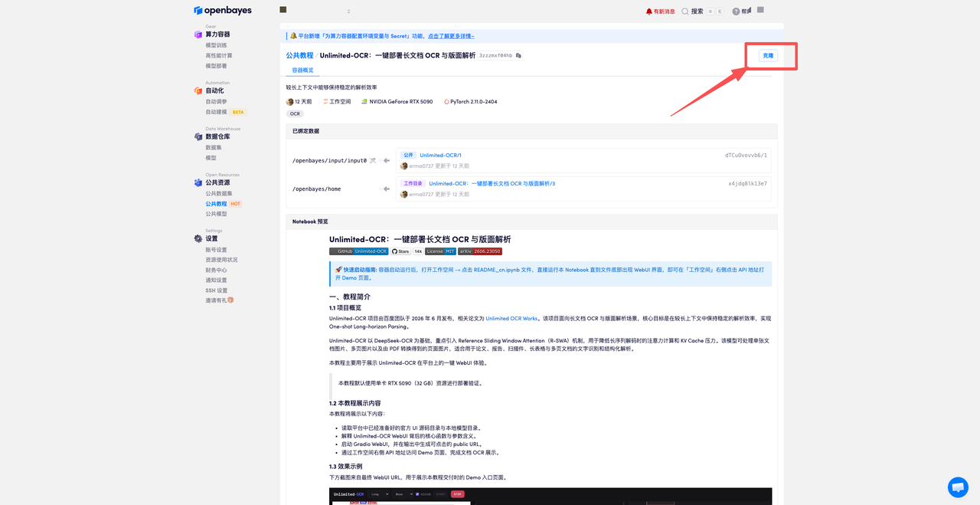Image resolution: width=980 pixels, height=505 pixels.
Task: Switch to the 容器概览 tab
Action: pos(302,71)
